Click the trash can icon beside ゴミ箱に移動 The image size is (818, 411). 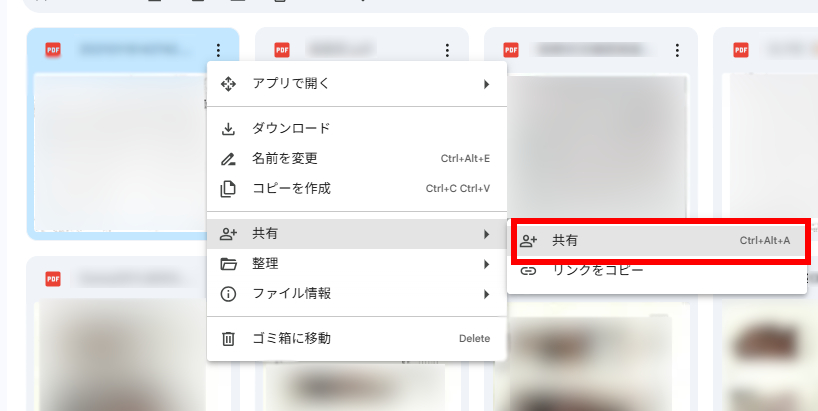228,339
